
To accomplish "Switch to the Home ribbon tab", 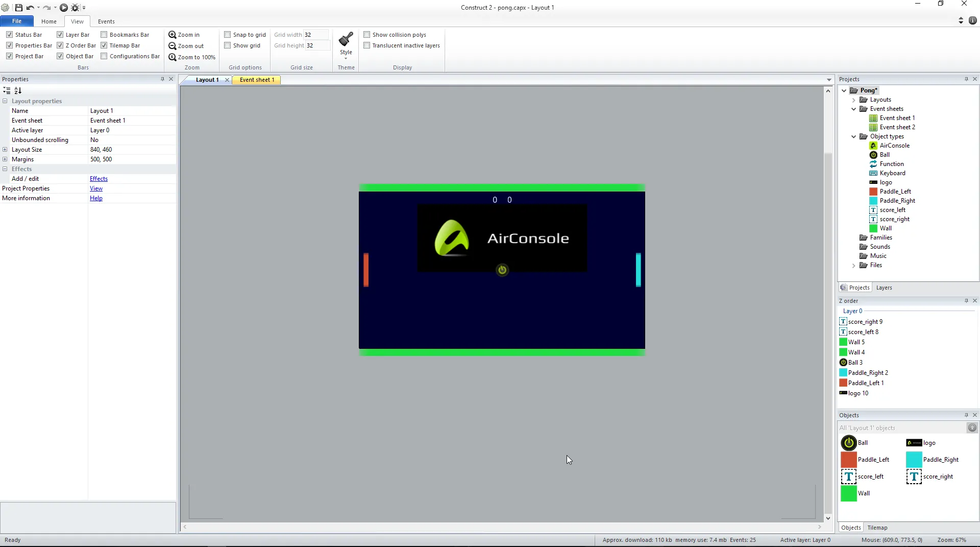I will 49,21.
